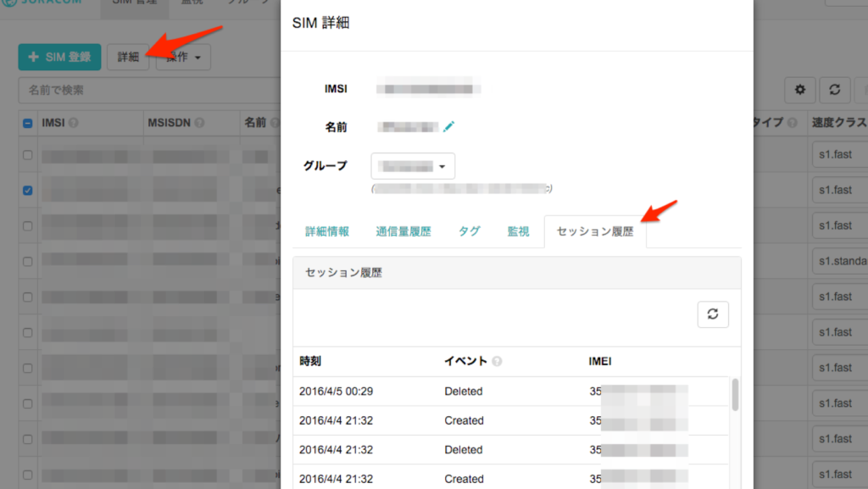Select the タグ tab
The image size is (868, 489).
point(469,230)
